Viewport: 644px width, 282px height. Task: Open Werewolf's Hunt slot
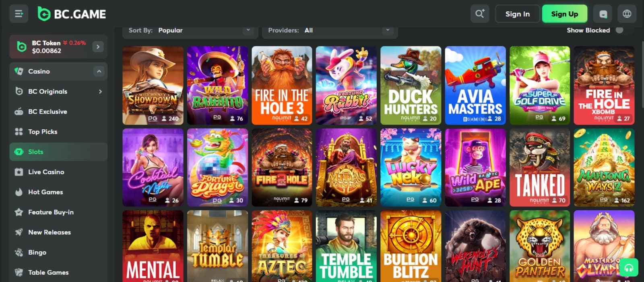pos(475,246)
